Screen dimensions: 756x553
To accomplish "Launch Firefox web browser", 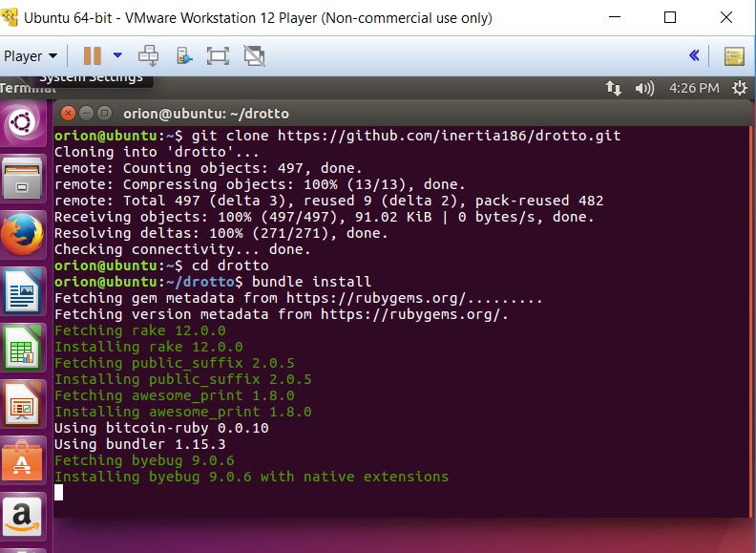I will point(23,234).
